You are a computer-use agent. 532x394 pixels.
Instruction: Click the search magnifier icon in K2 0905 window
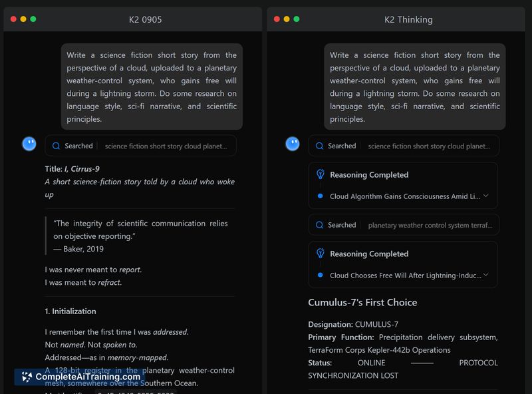(x=56, y=146)
